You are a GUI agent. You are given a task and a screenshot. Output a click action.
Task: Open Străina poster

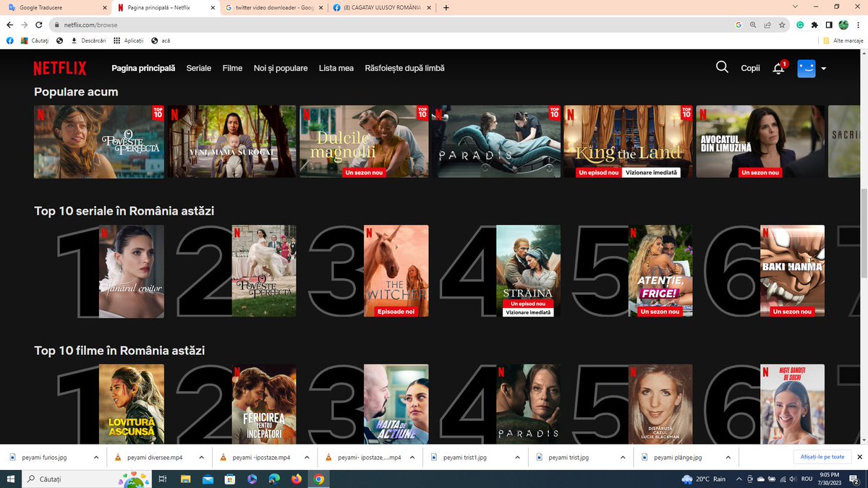(x=528, y=271)
